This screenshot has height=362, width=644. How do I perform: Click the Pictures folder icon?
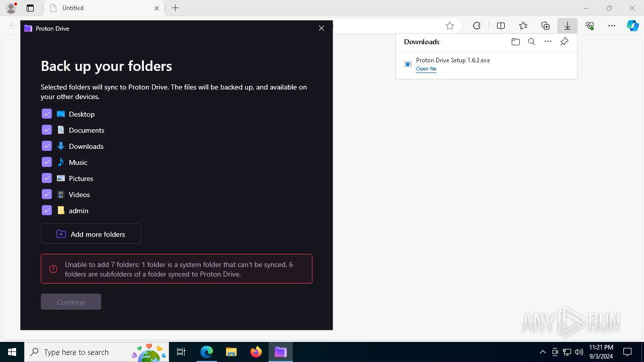(61, 178)
